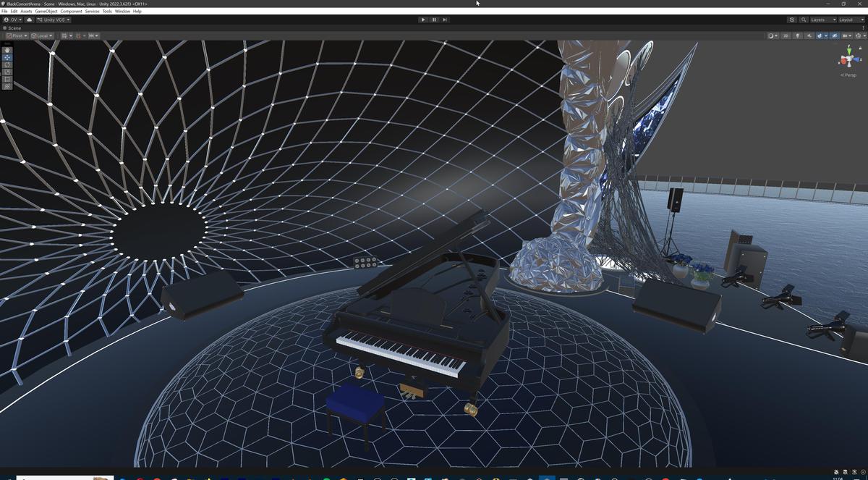
Task: Click the orientation gizmo red X axis cone
Action: 842,62
